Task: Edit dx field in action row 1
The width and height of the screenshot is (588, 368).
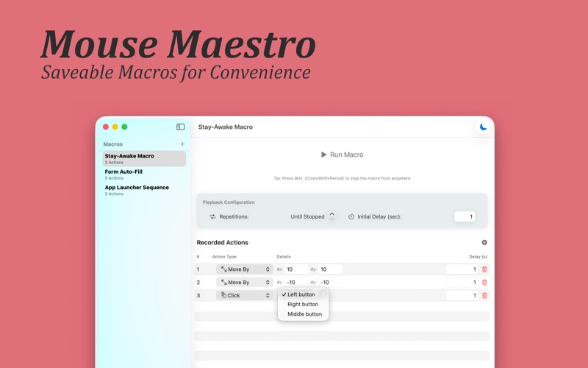Action: 296,269
